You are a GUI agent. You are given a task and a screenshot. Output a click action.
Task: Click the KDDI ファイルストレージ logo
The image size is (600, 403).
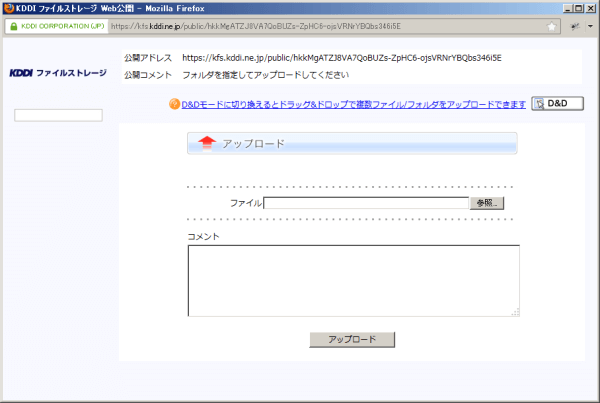click(x=57, y=73)
